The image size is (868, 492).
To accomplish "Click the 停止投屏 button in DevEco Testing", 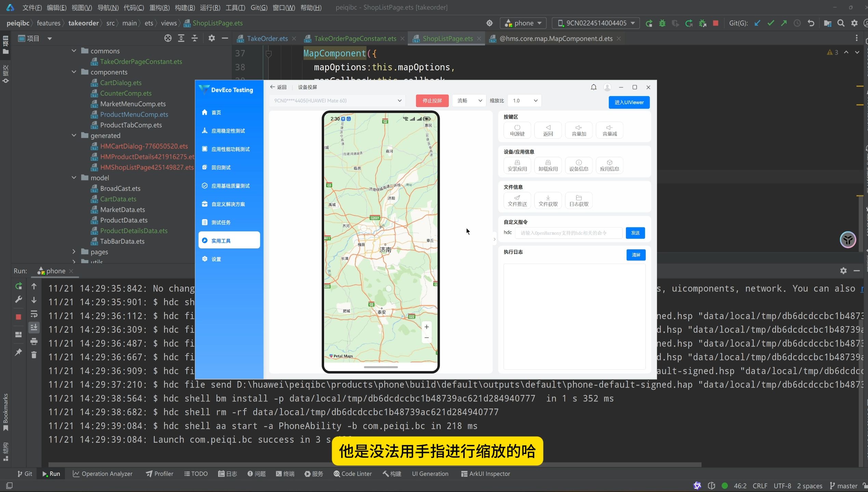I will [432, 100].
